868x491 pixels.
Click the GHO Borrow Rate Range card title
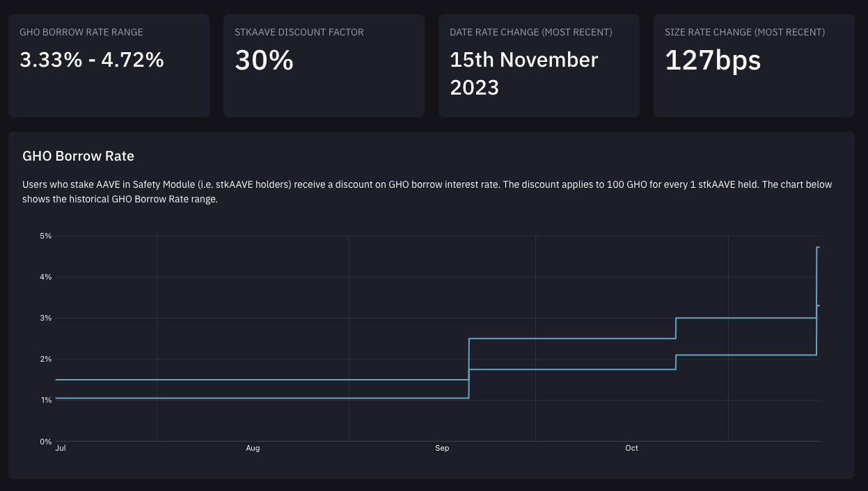click(81, 32)
